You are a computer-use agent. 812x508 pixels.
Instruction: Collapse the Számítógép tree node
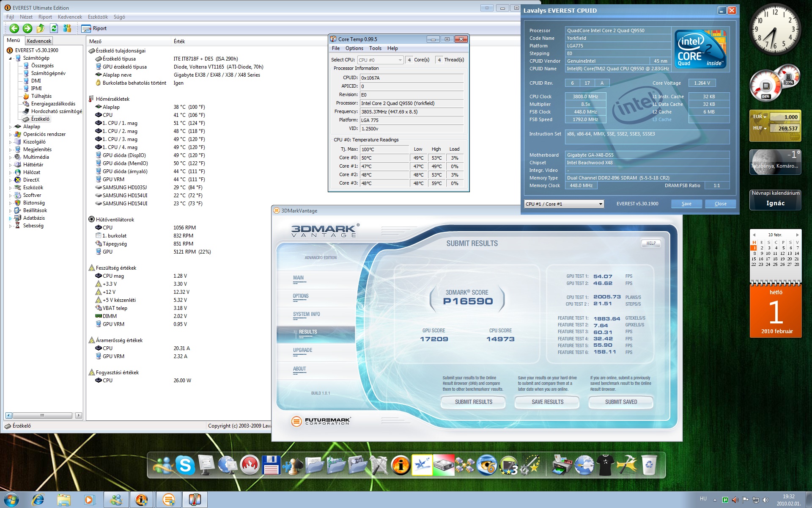[11, 58]
